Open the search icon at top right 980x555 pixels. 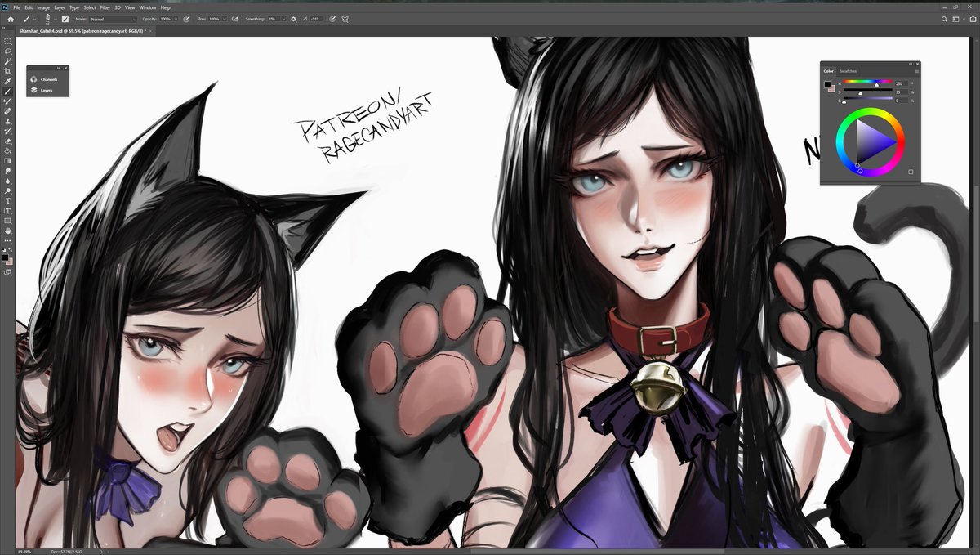[946, 19]
